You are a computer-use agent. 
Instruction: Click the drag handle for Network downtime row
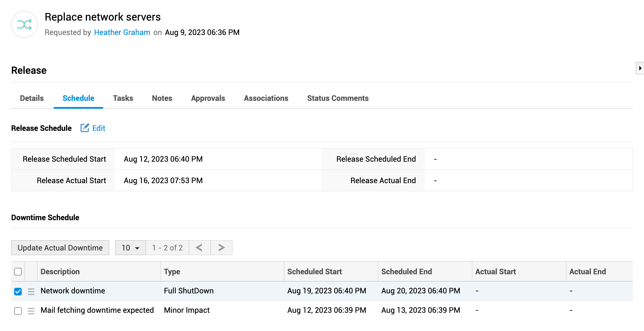pos(31,291)
